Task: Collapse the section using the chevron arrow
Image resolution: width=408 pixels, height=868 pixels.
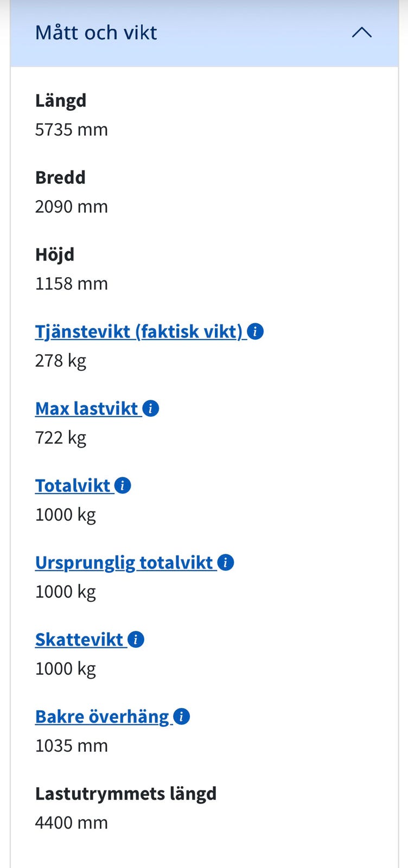Action: pos(361,33)
